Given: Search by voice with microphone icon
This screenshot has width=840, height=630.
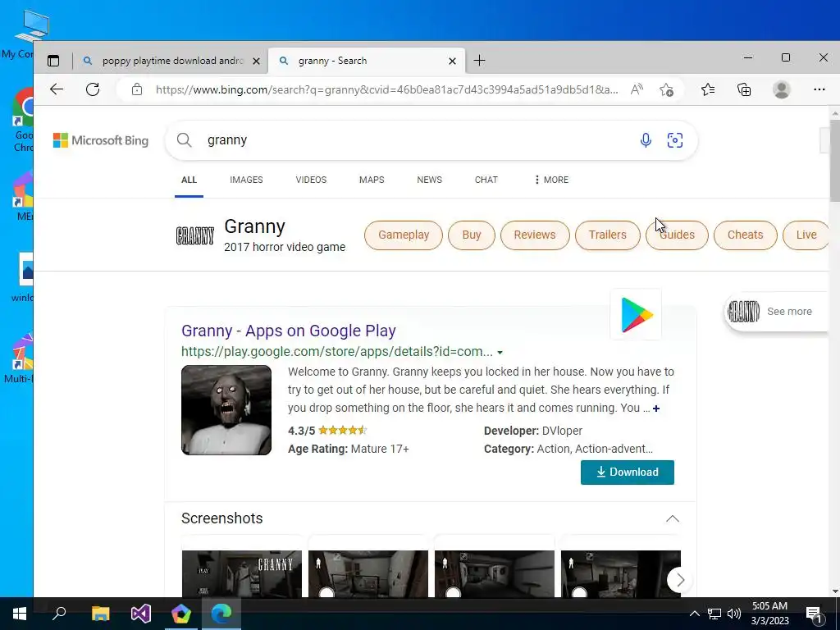Looking at the screenshot, I should [646, 140].
